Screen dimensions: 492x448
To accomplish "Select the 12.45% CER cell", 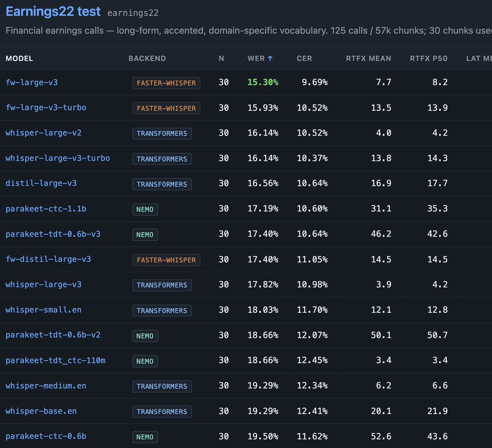I will click(312, 360).
